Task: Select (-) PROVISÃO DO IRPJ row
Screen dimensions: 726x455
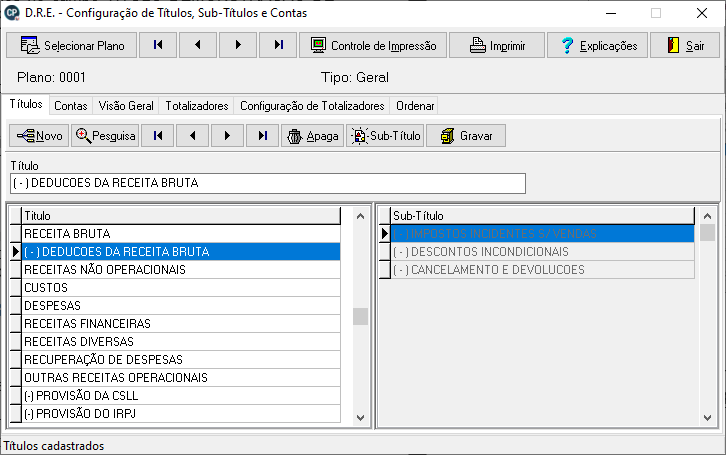Action: click(181, 414)
